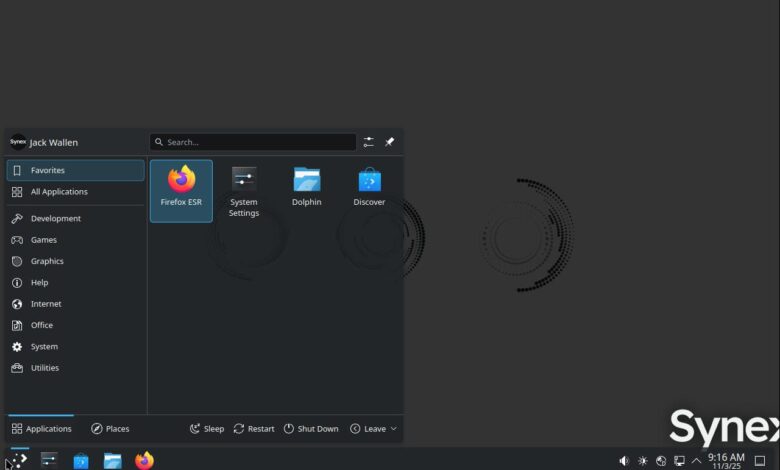Open the Office category
The image size is (780, 470).
[76, 325]
